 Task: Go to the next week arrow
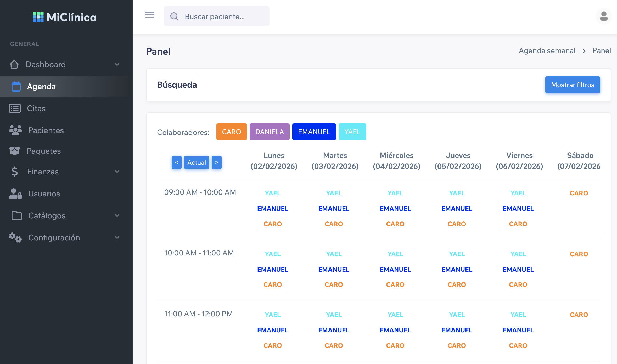click(x=216, y=162)
